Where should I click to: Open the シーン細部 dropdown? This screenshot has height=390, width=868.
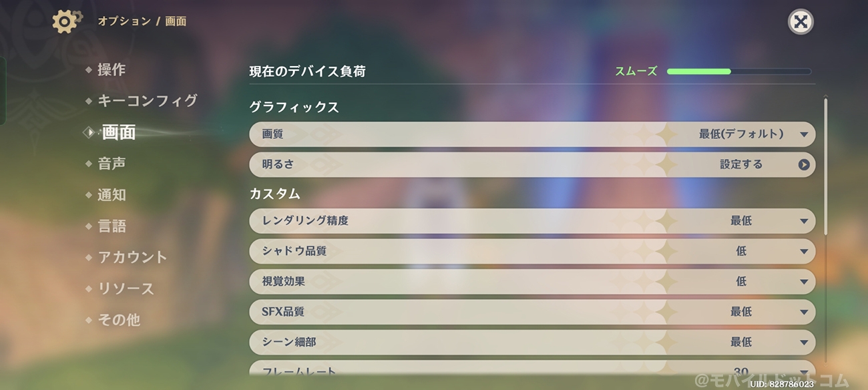coord(804,342)
